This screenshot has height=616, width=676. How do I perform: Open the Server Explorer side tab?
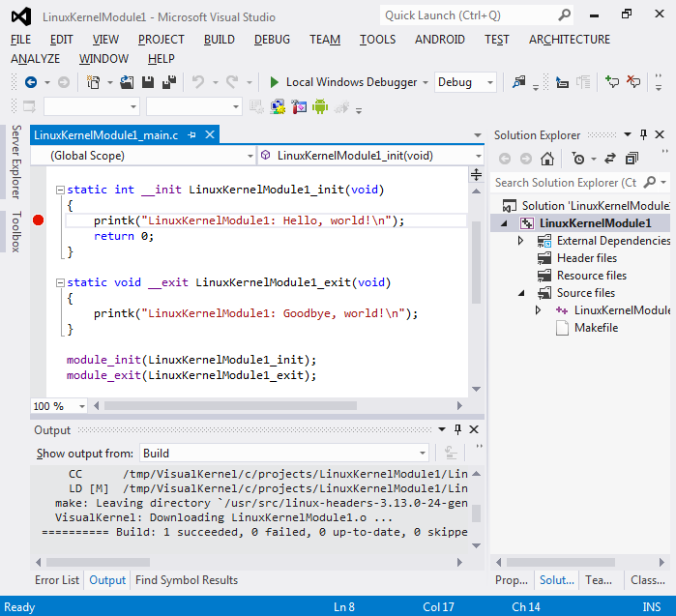[x=15, y=162]
